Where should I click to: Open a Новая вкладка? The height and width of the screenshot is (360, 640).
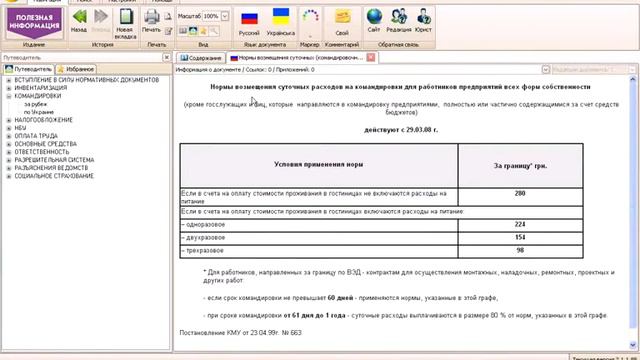[125, 24]
